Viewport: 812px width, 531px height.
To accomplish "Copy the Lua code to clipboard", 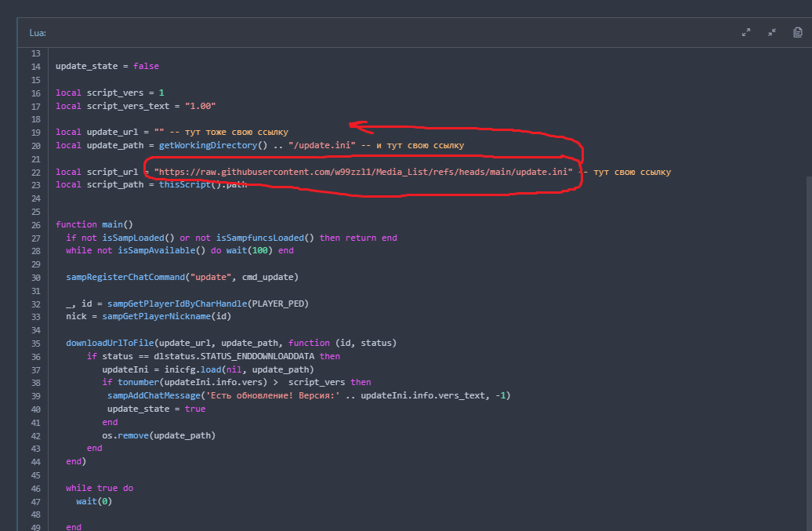I will (798, 33).
